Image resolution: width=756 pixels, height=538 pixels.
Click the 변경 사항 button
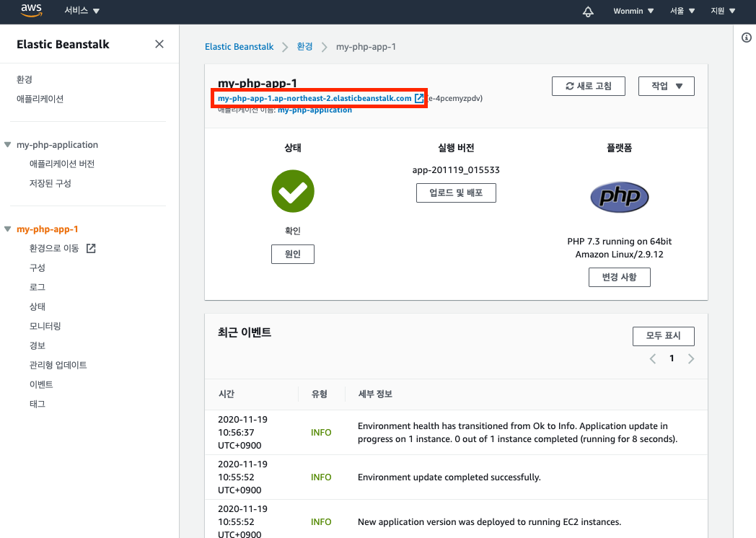click(620, 277)
